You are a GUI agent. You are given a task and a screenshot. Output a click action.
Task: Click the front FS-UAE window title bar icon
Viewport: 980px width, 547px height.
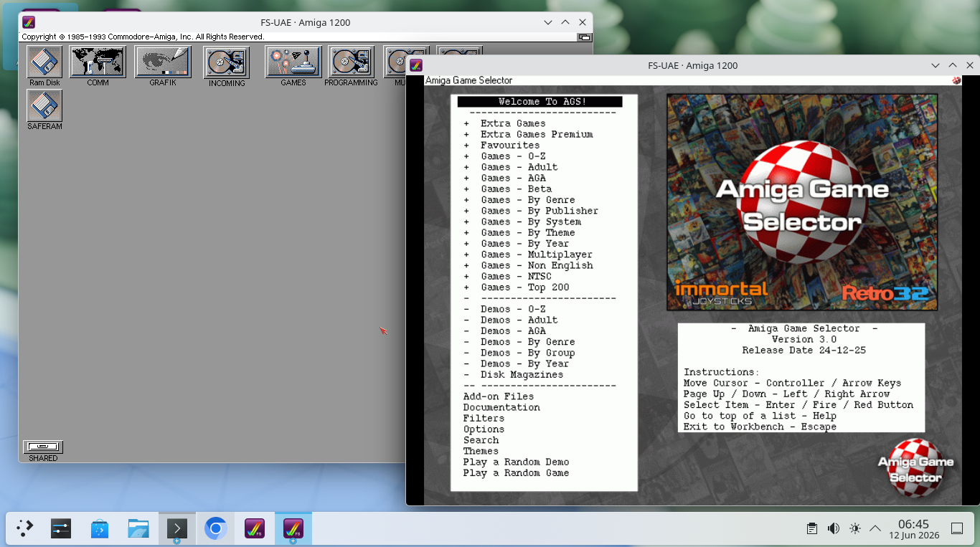[416, 65]
